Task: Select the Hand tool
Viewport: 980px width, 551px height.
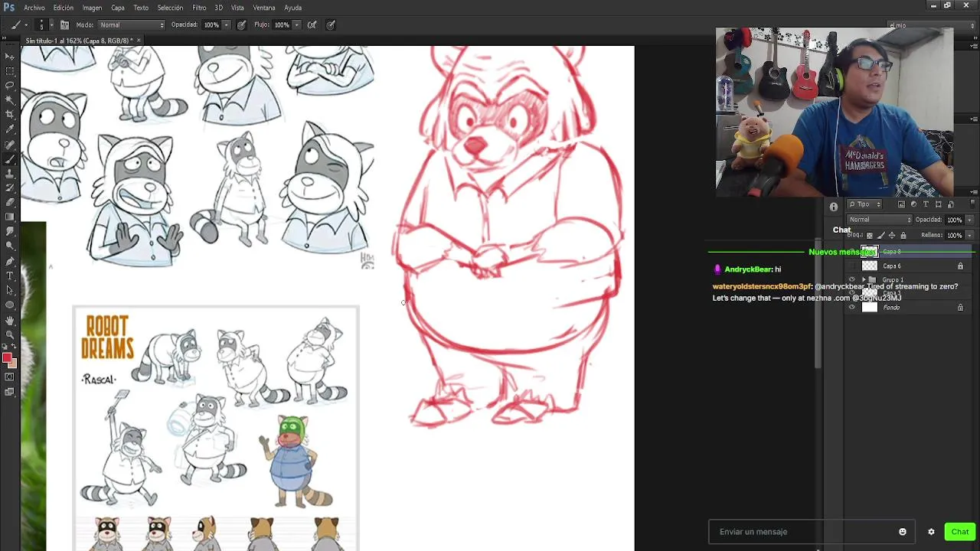Action: [9, 320]
